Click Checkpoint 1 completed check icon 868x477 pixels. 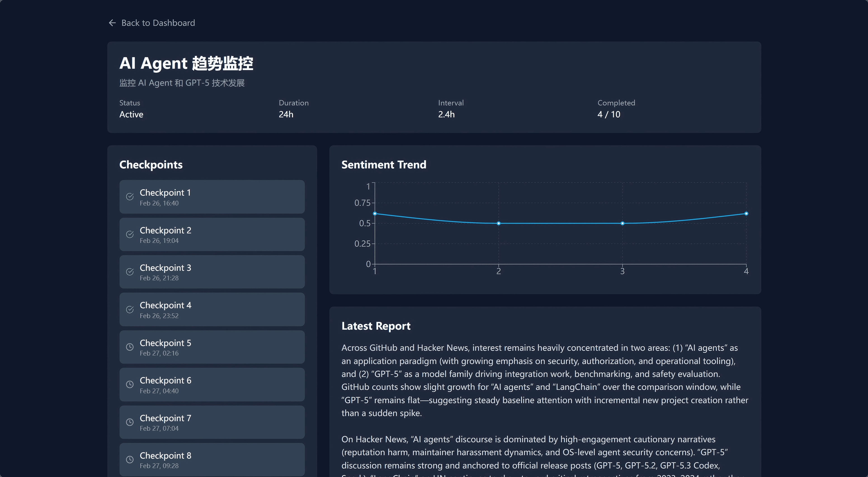pos(130,197)
